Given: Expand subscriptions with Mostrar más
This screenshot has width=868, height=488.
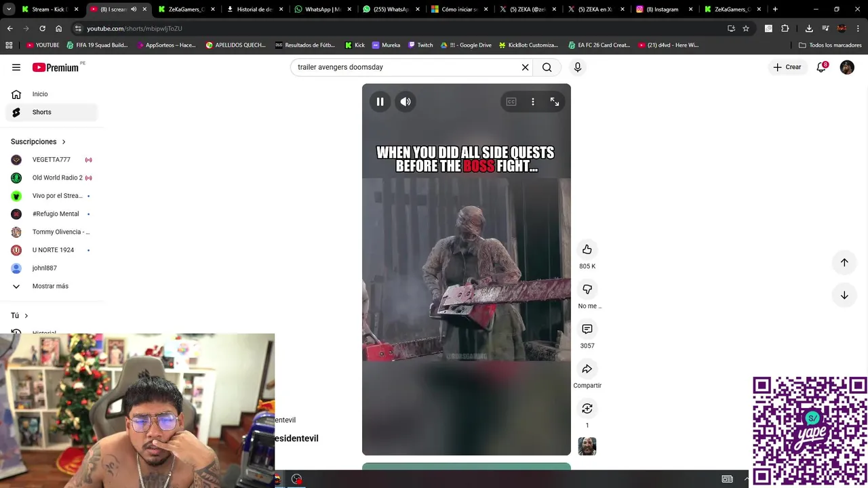Looking at the screenshot, I should [52, 286].
